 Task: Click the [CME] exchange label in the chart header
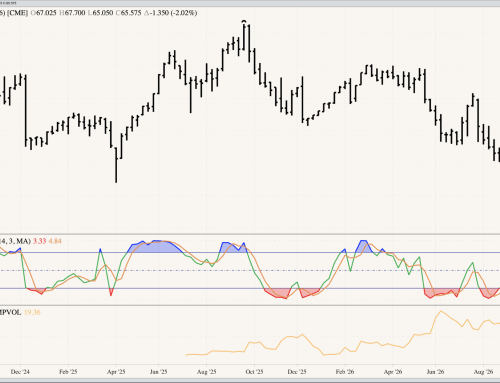pos(18,13)
